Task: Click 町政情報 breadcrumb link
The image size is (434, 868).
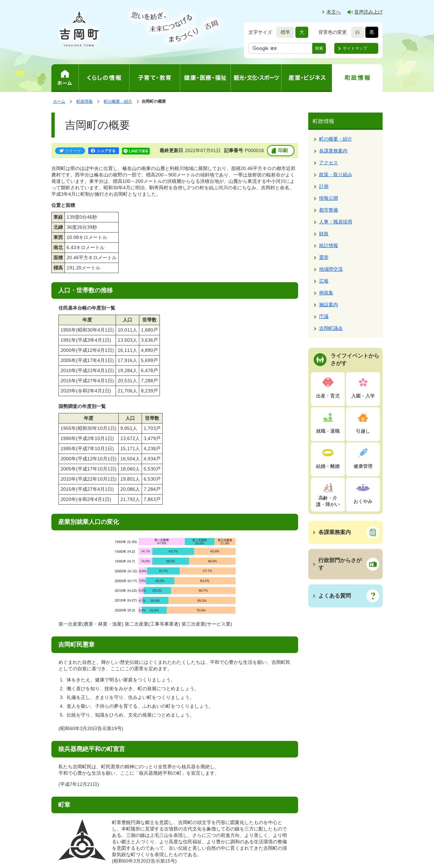Action: [x=84, y=101]
